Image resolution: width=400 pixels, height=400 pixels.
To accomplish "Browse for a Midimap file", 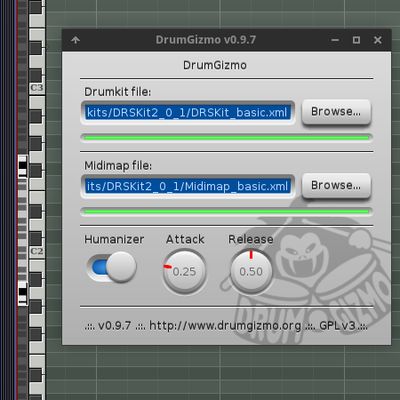I will coord(336,186).
